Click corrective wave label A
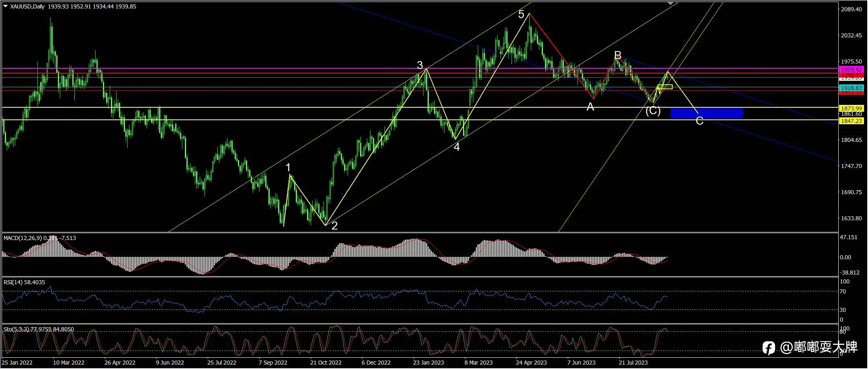 pyautogui.click(x=590, y=107)
